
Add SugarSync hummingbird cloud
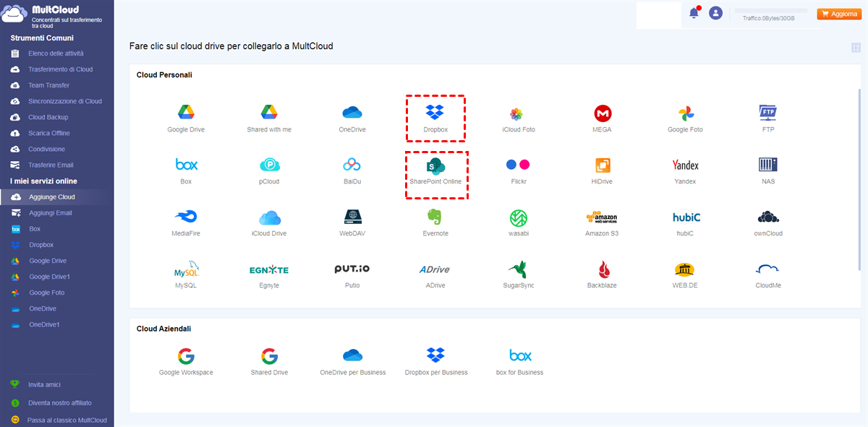(x=518, y=269)
